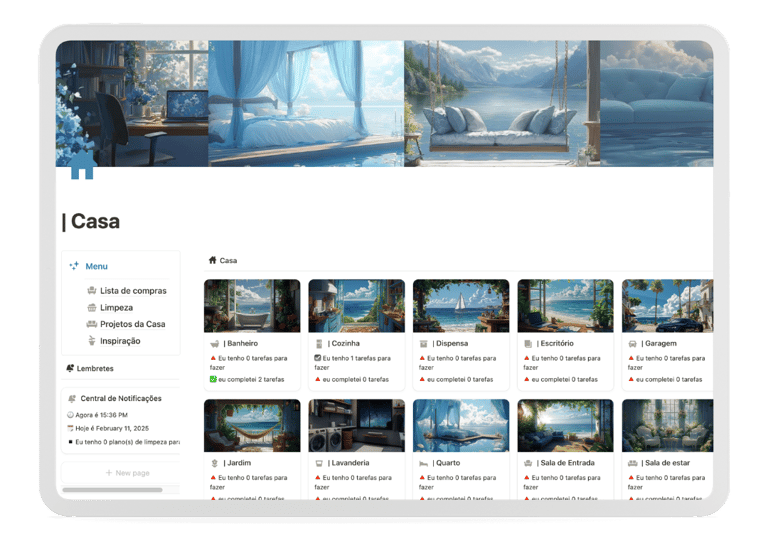Click the blue house page icon
This screenshot has width=768, height=547.
(82, 165)
